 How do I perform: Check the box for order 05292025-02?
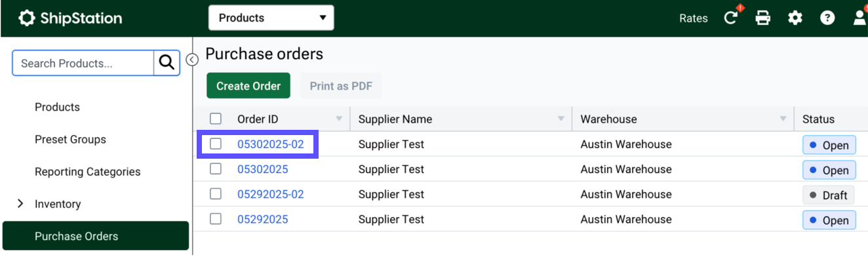click(216, 193)
